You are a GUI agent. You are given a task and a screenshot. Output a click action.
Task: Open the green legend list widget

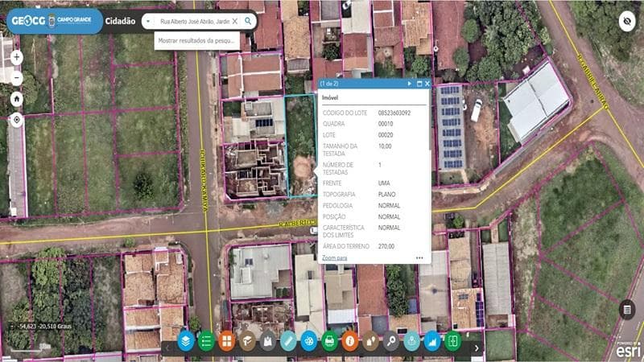tap(206, 341)
